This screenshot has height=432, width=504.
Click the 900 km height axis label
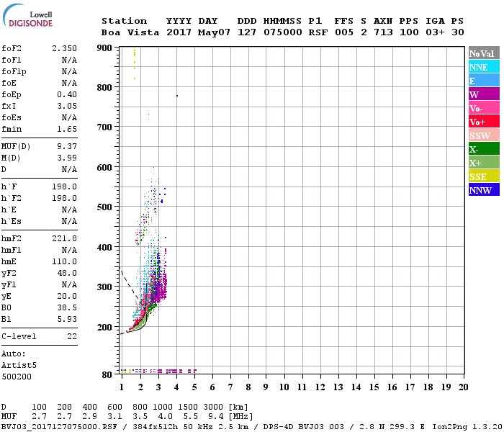106,48
